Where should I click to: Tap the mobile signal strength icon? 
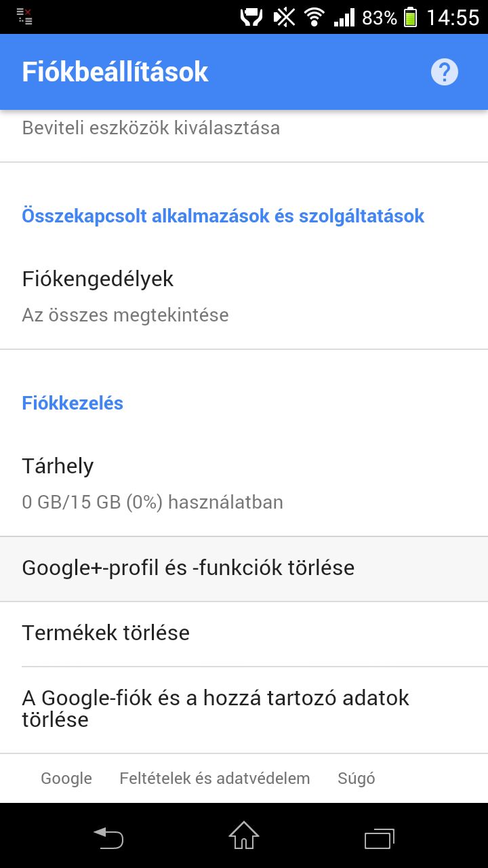point(344,17)
